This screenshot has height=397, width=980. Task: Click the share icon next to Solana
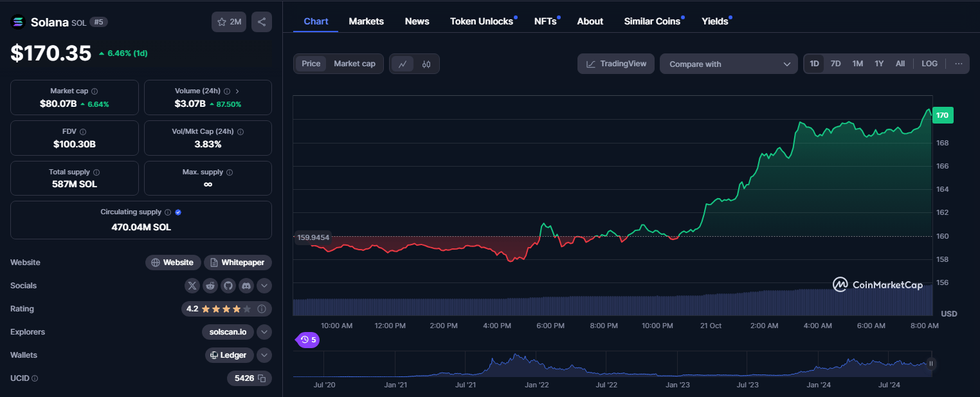point(262,22)
